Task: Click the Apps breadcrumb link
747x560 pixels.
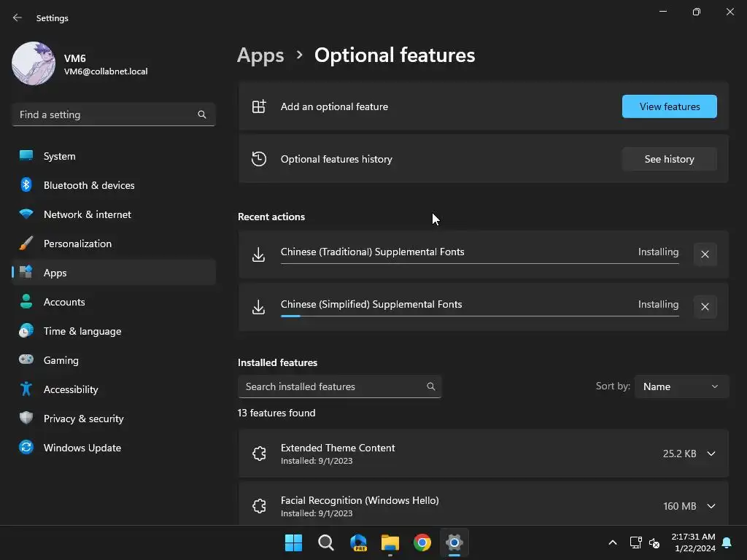Action: [260, 55]
